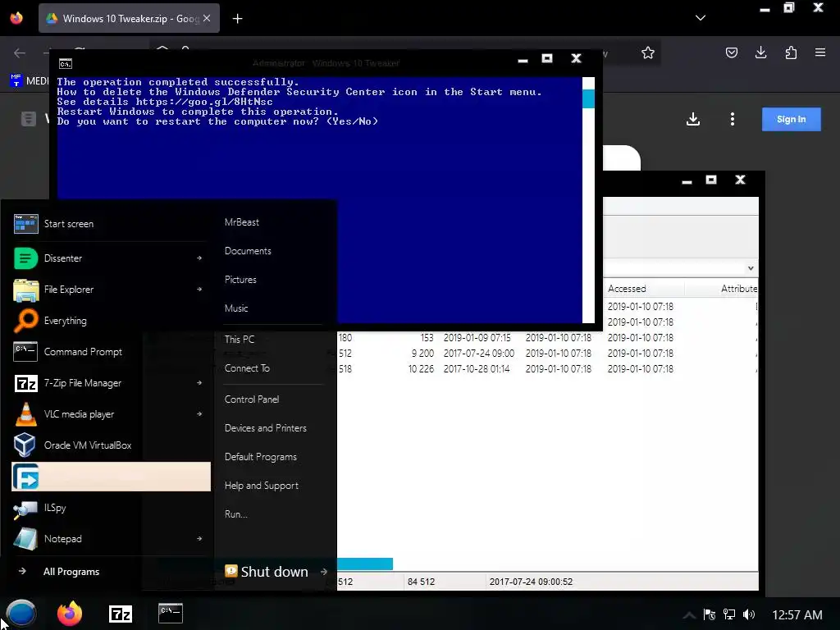The width and height of the screenshot is (840, 630).
Task: Open the network tray icon
Action: (729, 614)
